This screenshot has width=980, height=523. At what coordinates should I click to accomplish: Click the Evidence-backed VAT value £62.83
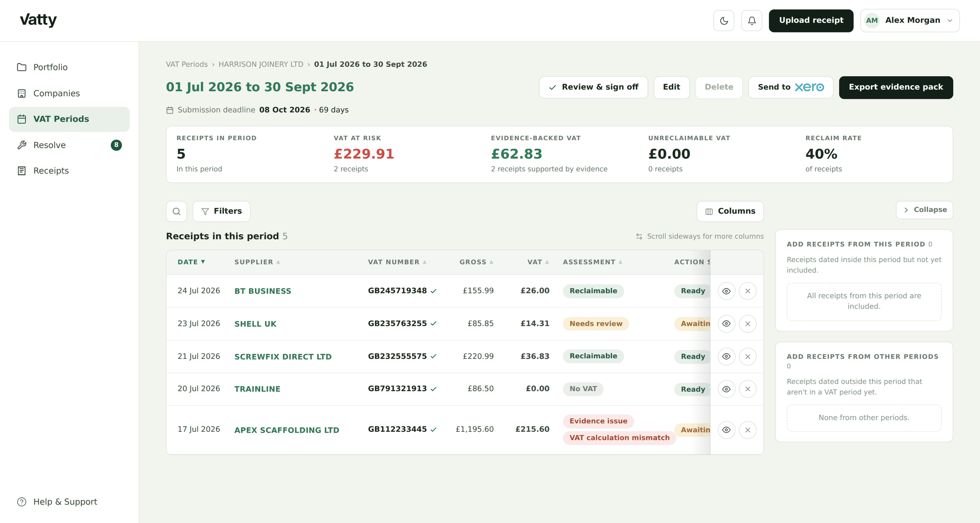tap(516, 154)
